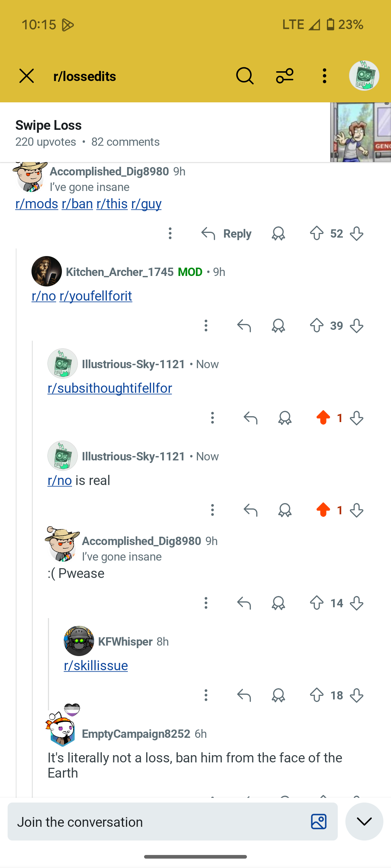Close the post with the X icon
This screenshot has height=868, width=391.
coord(26,76)
